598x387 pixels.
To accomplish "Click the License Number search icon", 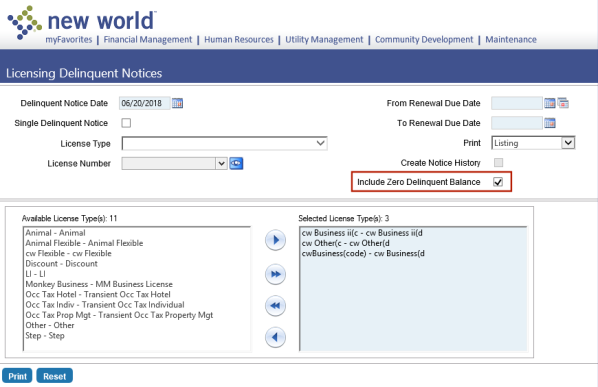I will (236, 164).
